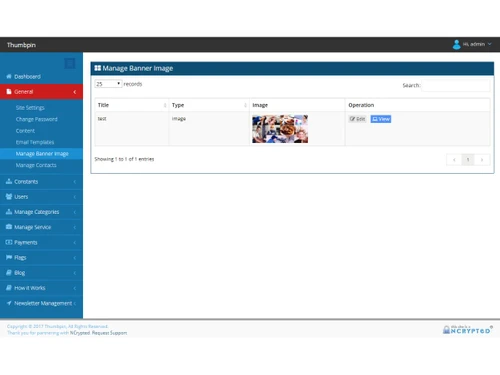Image resolution: width=500 pixels, height=375 pixels.
Task: Click the Constants sitemap icon
Action: pos(9,181)
